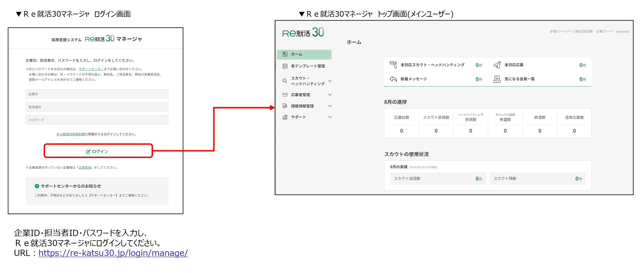Expand the サポート menu chevron

click(x=330, y=117)
